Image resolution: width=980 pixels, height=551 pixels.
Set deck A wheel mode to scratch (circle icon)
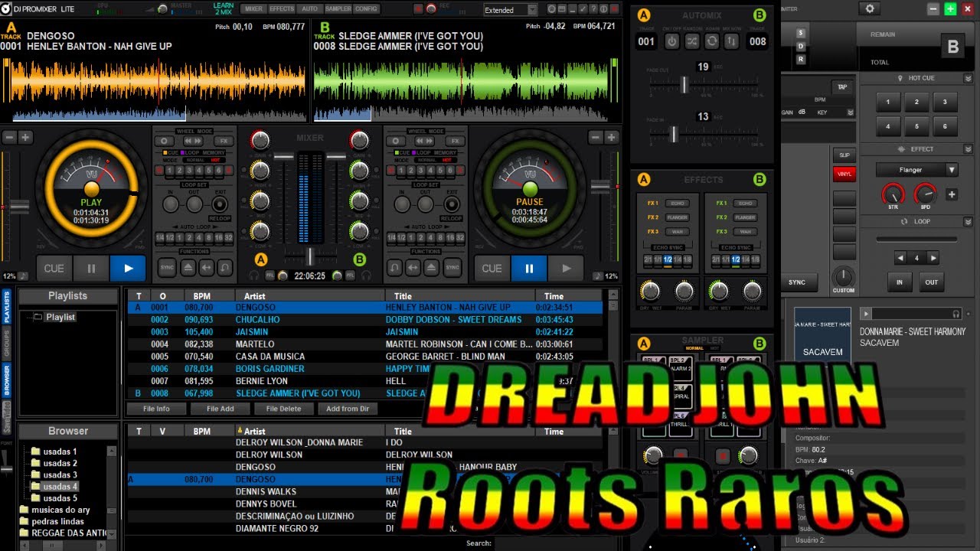(165, 142)
